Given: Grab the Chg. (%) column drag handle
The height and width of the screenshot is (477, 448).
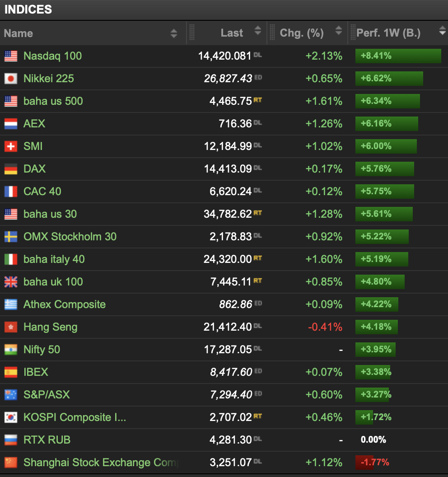Looking at the screenshot, I should tap(272, 32).
